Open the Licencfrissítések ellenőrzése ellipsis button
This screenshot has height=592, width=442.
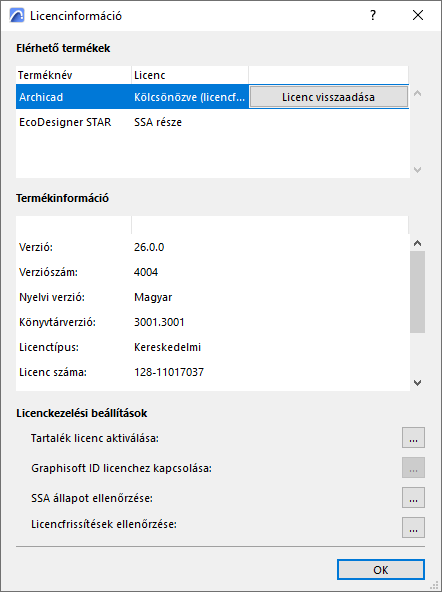click(x=413, y=527)
